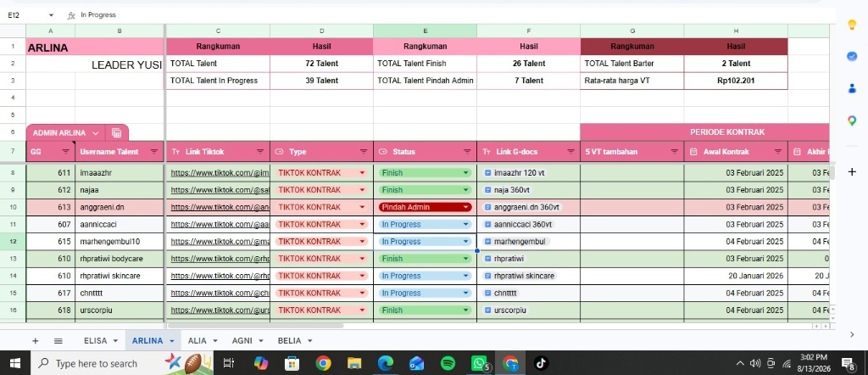Screen dimensions: 868x375
Task: Open Status dropdown for rhpratiwi bodycare row
Action: point(465,259)
